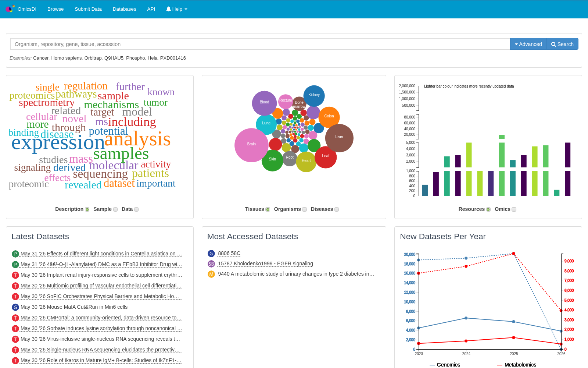Click the Blood tissue bubble
The image size is (588, 368).
264,103
